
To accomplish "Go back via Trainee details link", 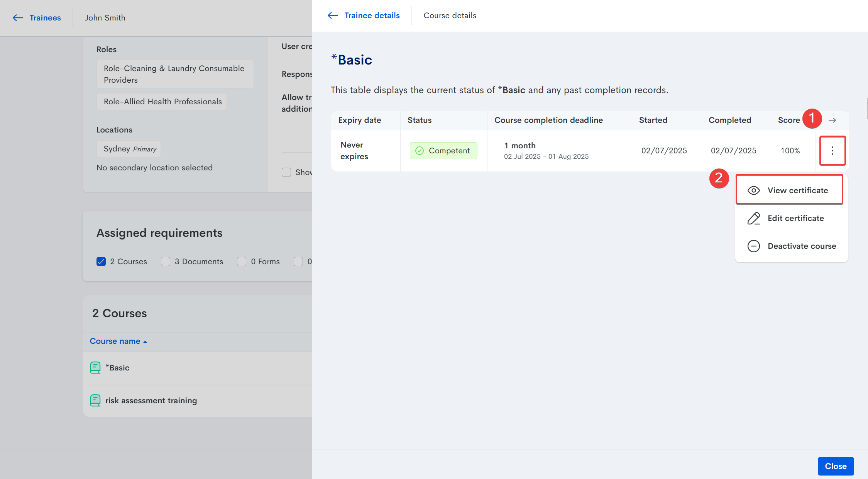I will [372, 15].
